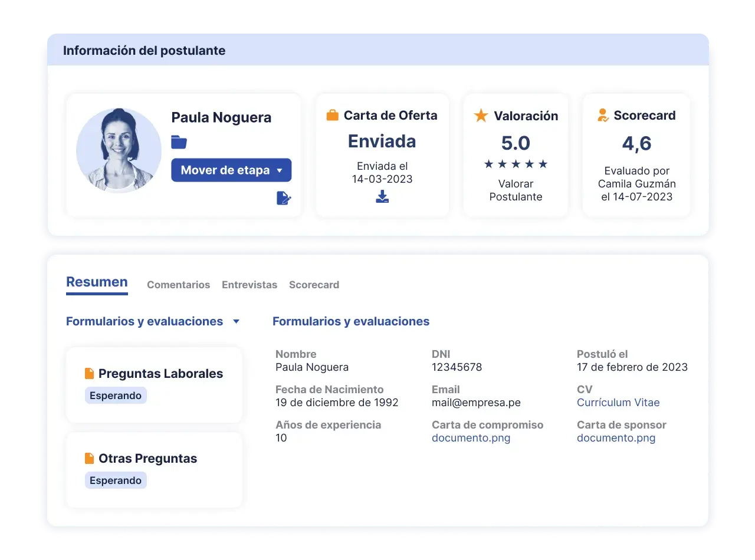
Task: Click the orange star Valoración icon
Action: coord(481,116)
